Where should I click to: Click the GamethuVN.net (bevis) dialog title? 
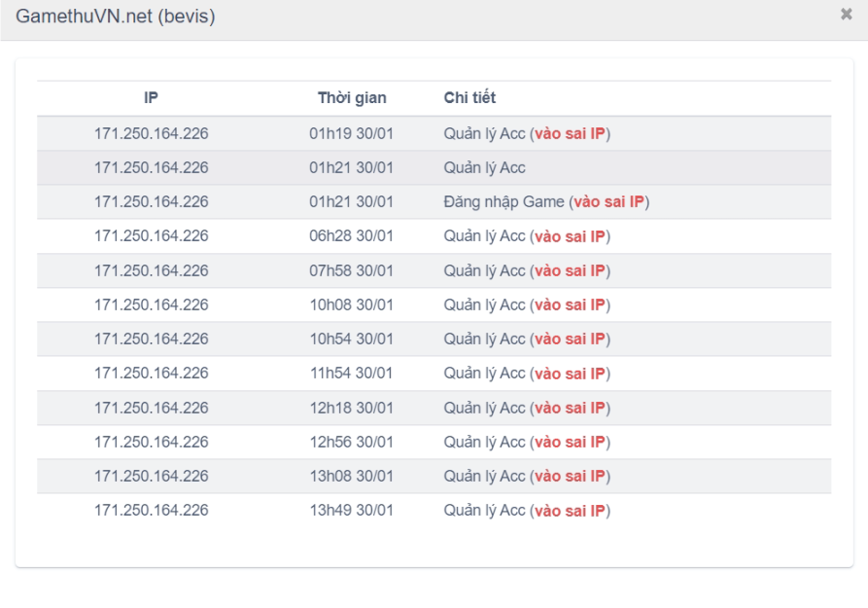[116, 17]
